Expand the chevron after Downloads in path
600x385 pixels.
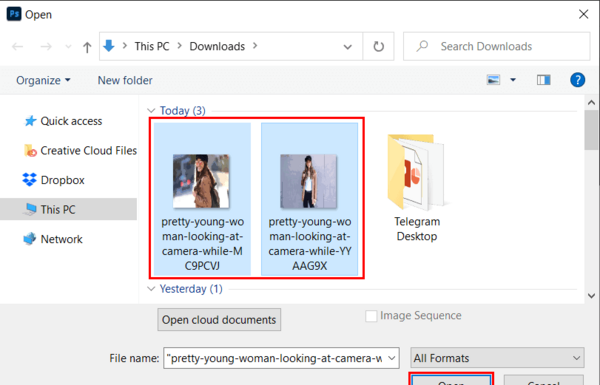point(255,46)
